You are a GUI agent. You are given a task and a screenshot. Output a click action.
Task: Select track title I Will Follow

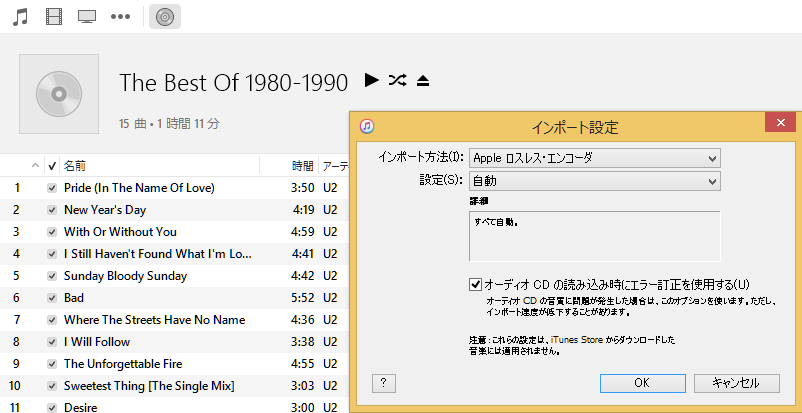click(x=97, y=342)
